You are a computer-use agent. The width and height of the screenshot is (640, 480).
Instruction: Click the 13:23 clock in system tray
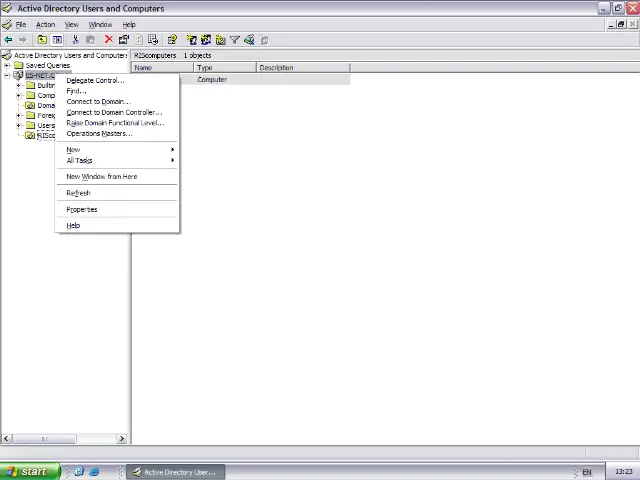[624, 472]
